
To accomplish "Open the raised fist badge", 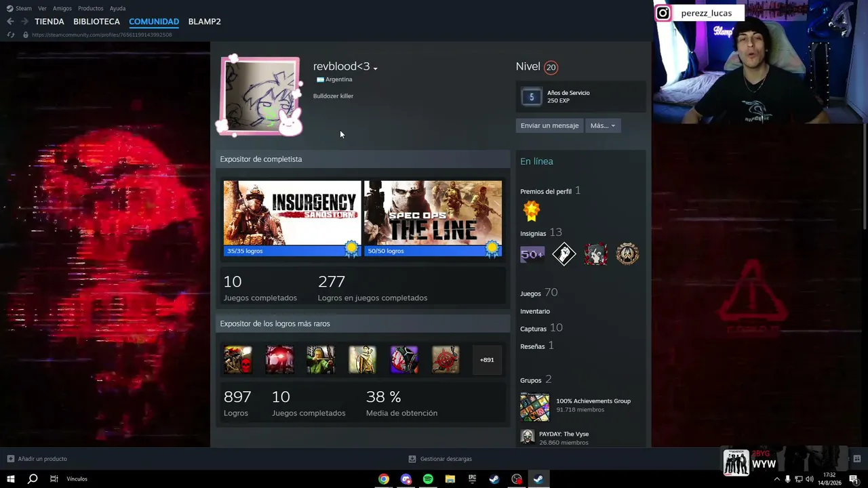I will [x=564, y=254].
